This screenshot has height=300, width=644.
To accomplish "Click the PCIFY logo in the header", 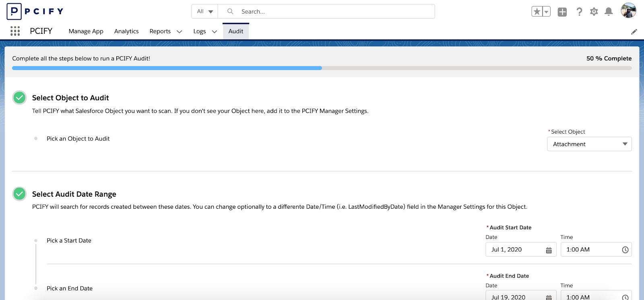I will [x=35, y=11].
